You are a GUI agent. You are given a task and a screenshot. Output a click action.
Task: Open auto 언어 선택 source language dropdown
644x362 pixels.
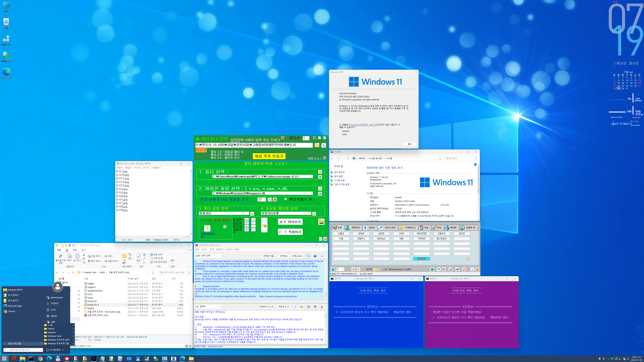point(209,256)
